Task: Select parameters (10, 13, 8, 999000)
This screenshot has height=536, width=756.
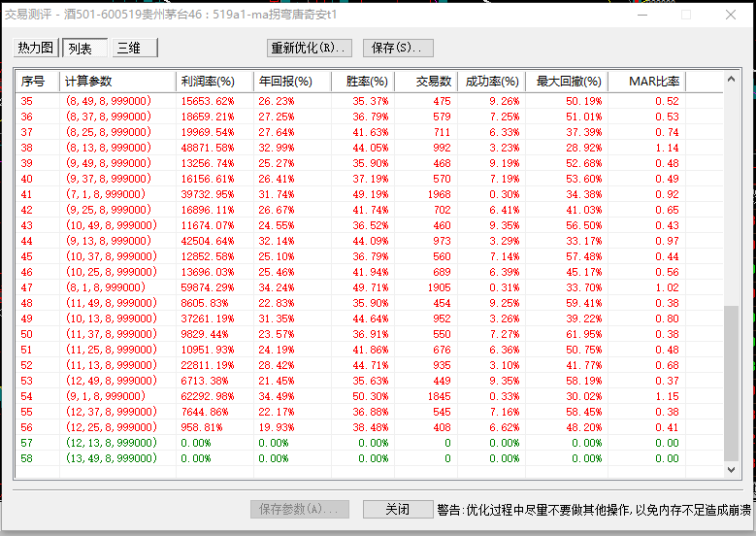Action: pos(112,318)
